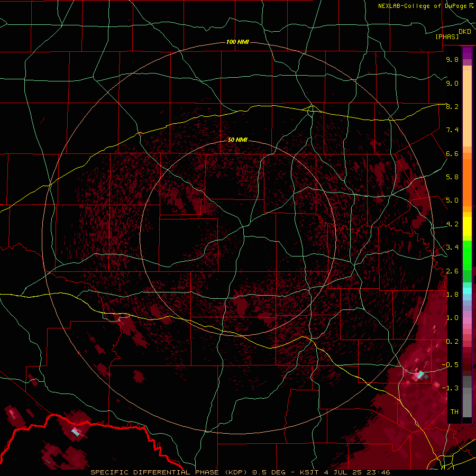This screenshot has height=476, width=476.
Task: Pick the bright green segment of color bar
Action: (467, 255)
